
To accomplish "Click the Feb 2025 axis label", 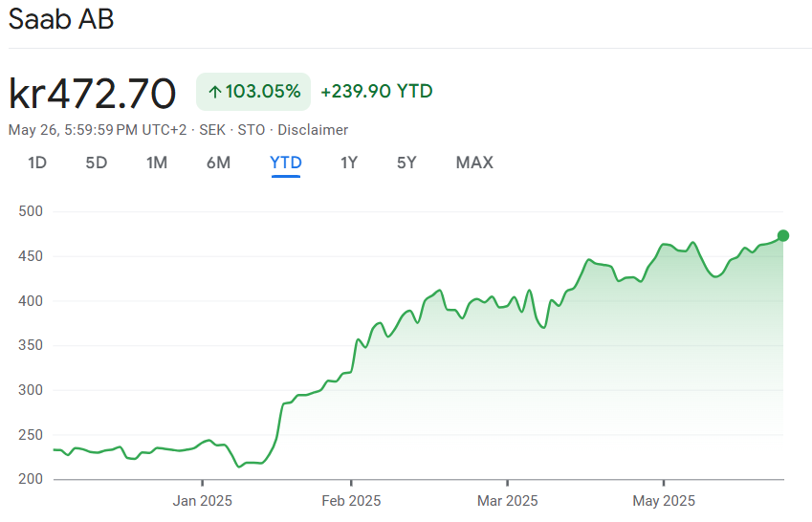I will coord(351,501).
